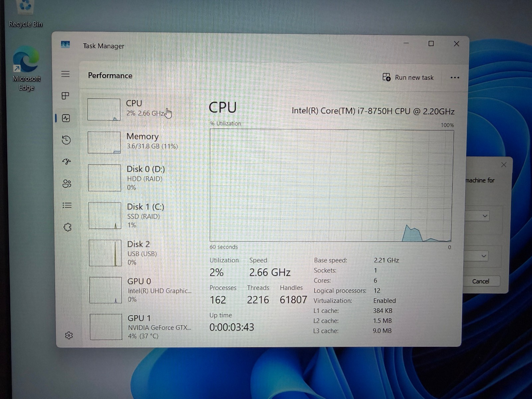Click the CPU mini usage graph thumbnail
The height and width of the screenshot is (399, 532).
point(104,109)
